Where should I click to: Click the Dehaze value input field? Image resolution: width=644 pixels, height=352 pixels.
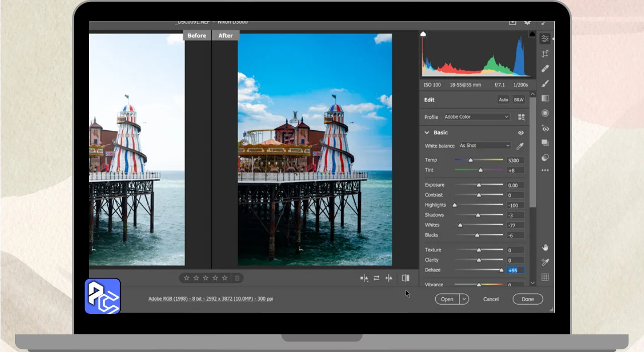(x=515, y=270)
